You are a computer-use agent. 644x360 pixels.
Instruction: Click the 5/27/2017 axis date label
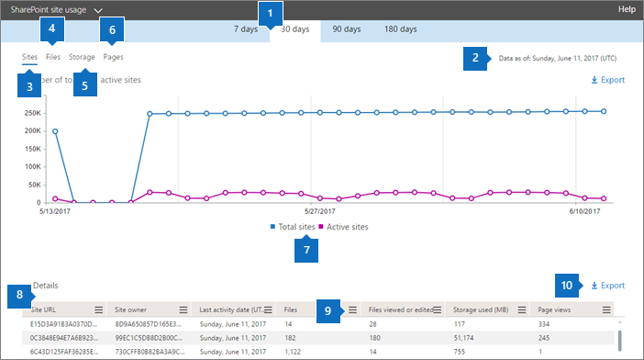[319, 211]
